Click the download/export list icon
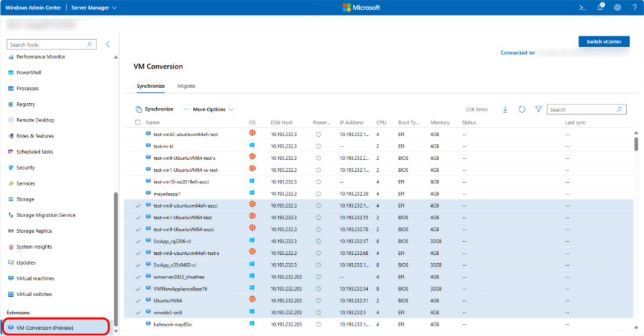Image resolution: width=644 pixels, height=336 pixels. point(505,109)
